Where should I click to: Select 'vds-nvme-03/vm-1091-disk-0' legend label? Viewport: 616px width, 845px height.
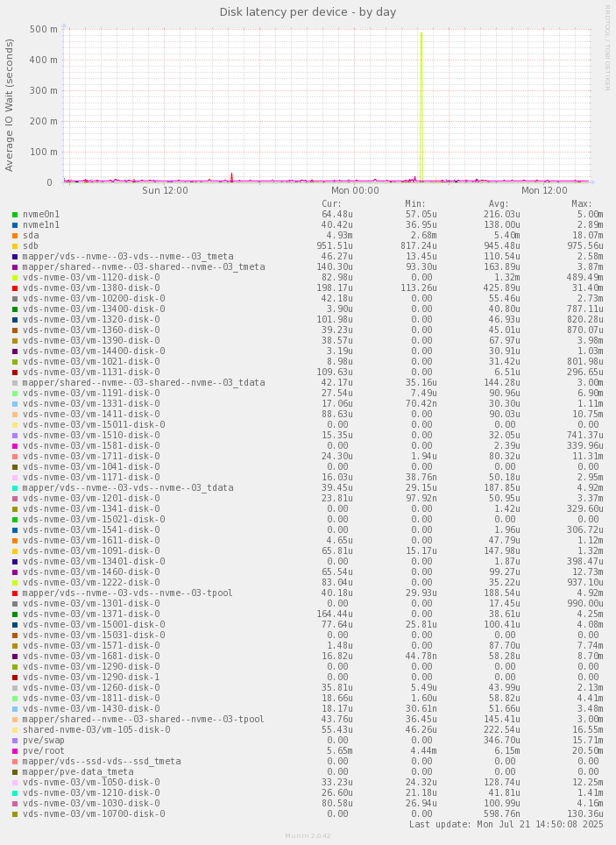(x=91, y=551)
